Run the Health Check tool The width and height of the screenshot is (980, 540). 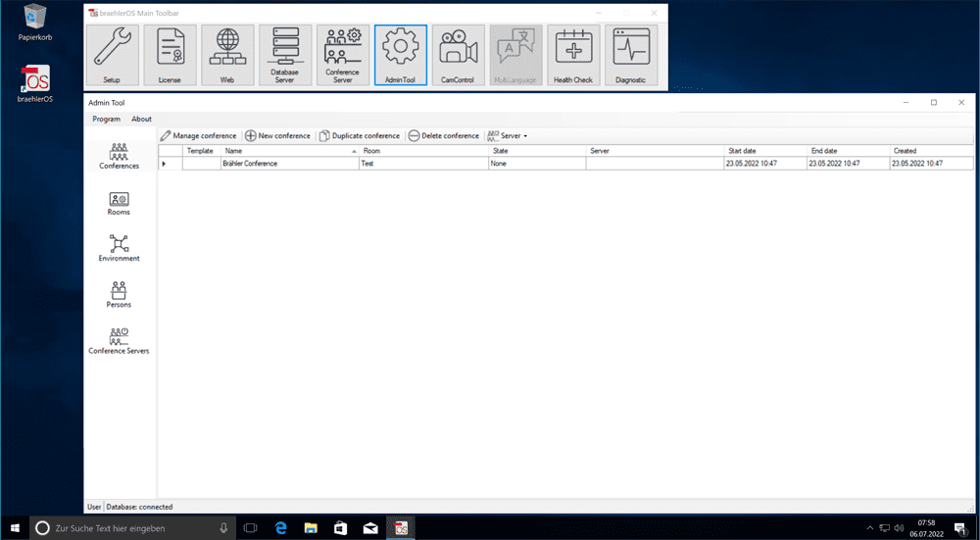click(x=573, y=55)
